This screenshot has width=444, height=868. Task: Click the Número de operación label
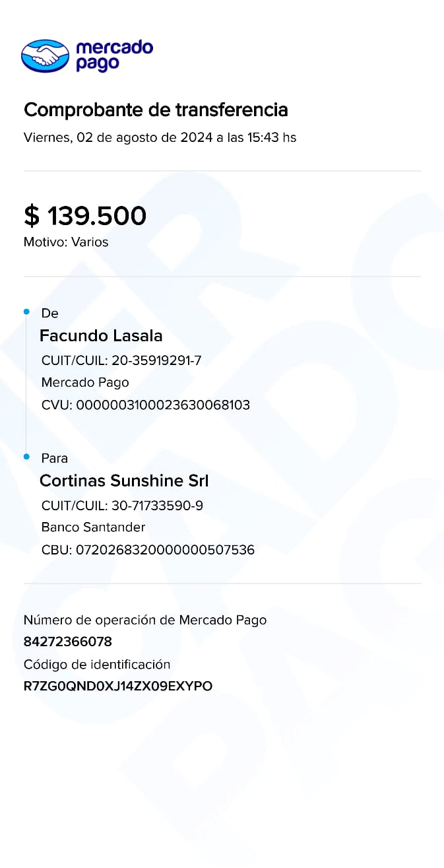pos(145,620)
